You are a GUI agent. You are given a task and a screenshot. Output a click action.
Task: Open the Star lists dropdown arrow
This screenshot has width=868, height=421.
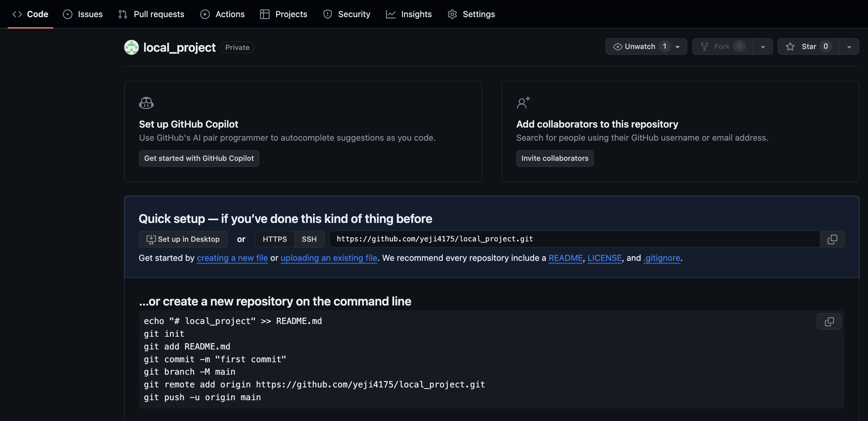pos(849,47)
